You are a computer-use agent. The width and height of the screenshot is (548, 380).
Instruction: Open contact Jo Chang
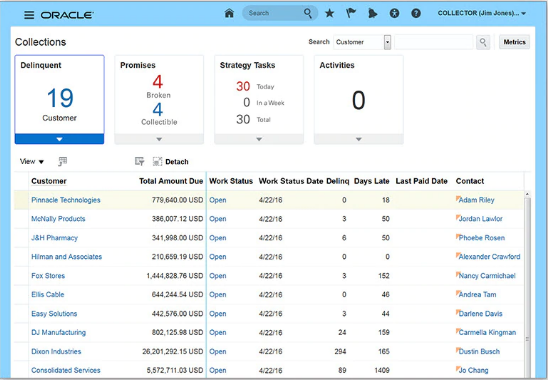click(473, 370)
